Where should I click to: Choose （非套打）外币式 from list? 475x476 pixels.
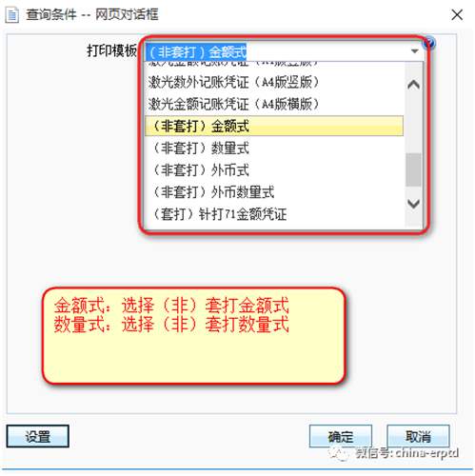pyautogui.click(x=274, y=169)
